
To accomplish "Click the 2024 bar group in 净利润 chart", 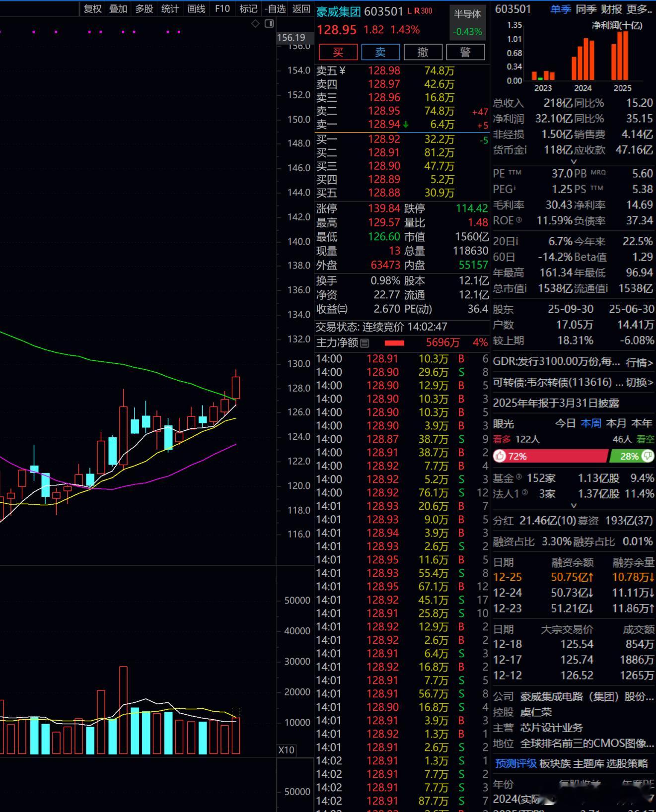I will coord(583,59).
